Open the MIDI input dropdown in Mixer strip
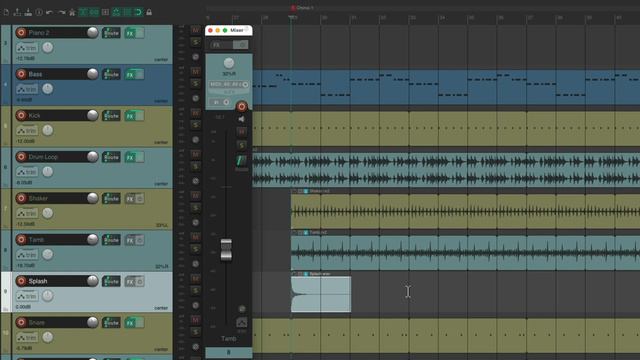Screen dimensions: 640x360 click(x=229, y=84)
